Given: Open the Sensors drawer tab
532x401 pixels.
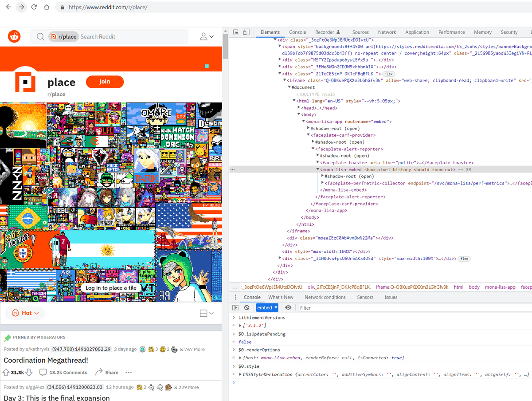Looking at the screenshot, I should 365,297.
